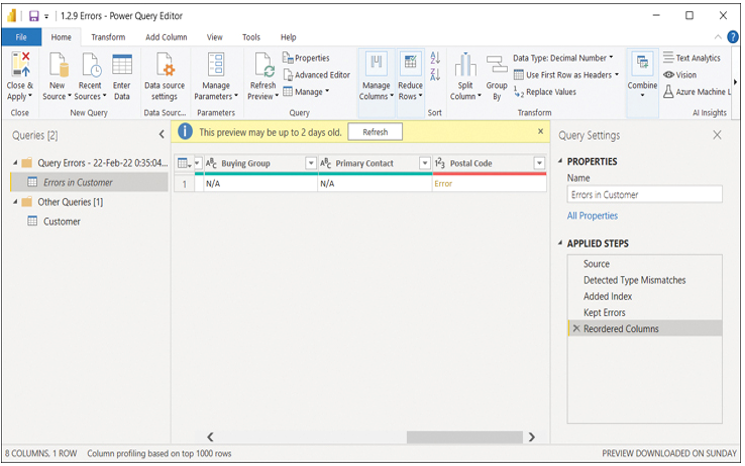Image resolution: width=745 pixels, height=466 pixels.
Task: Collapse the Queries pane
Action: tap(162, 134)
